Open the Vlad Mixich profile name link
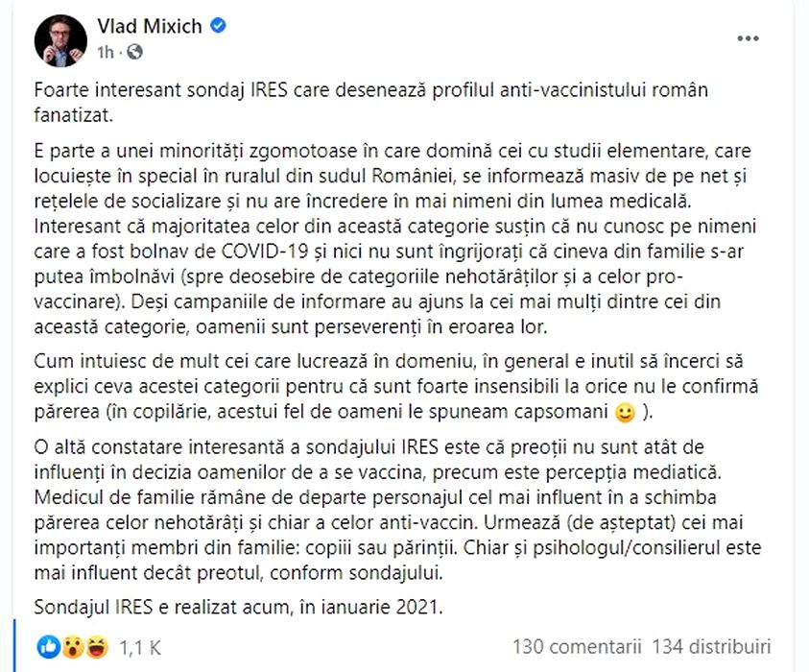Image resolution: width=809 pixels, height=672 pixels. [150, 27]
